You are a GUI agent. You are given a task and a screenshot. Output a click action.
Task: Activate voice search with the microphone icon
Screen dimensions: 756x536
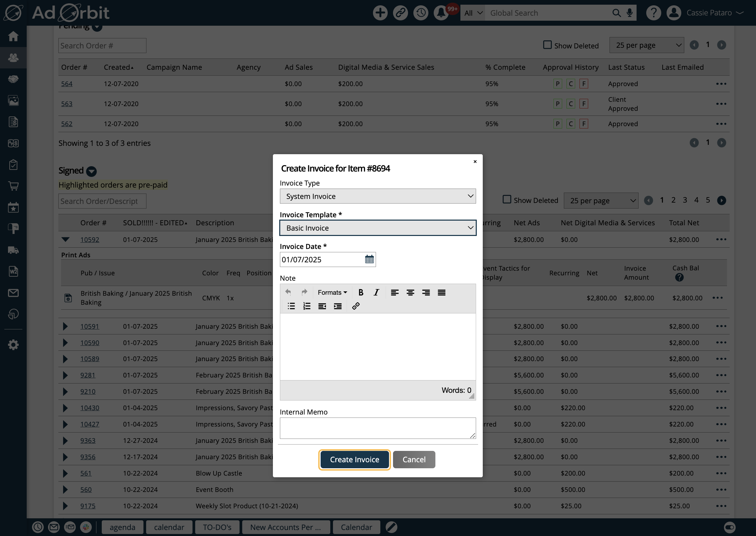629,13
